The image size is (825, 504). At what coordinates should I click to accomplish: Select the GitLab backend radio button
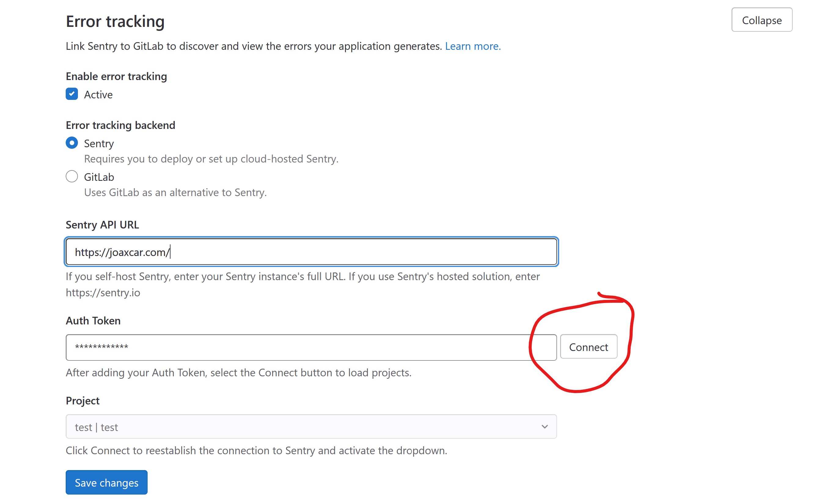coord(71,176)
